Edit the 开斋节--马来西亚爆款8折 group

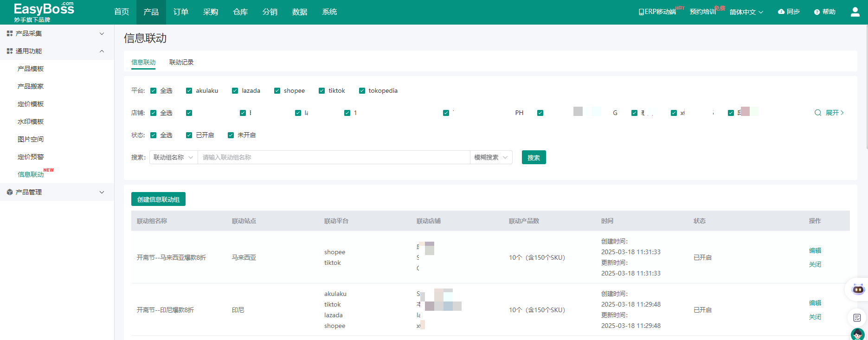[815, 250]
